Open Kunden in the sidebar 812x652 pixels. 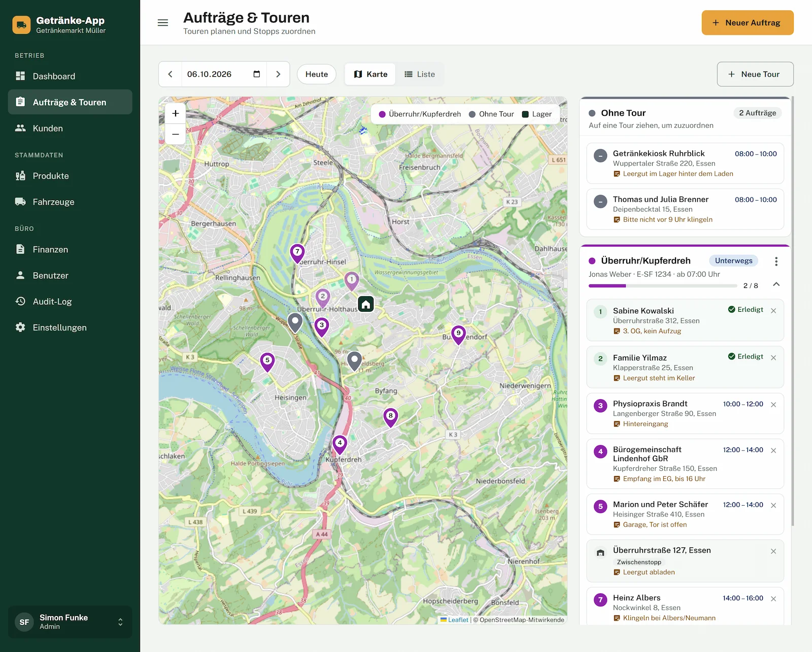[x=70, y=128]
